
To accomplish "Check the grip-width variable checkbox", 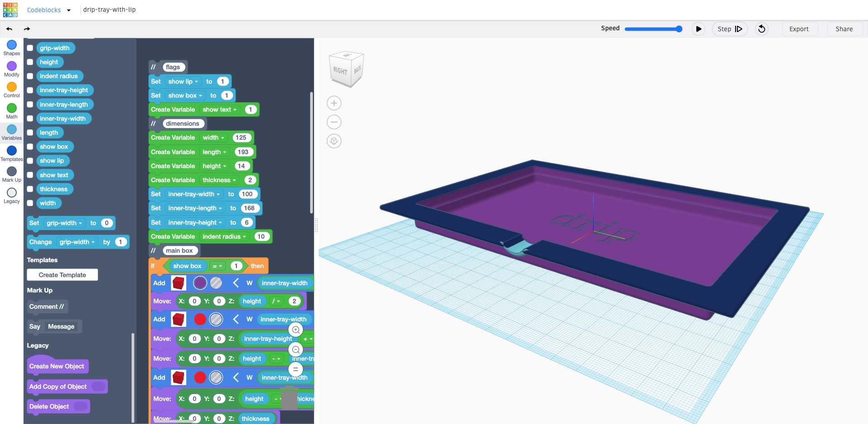I will 30,48.
